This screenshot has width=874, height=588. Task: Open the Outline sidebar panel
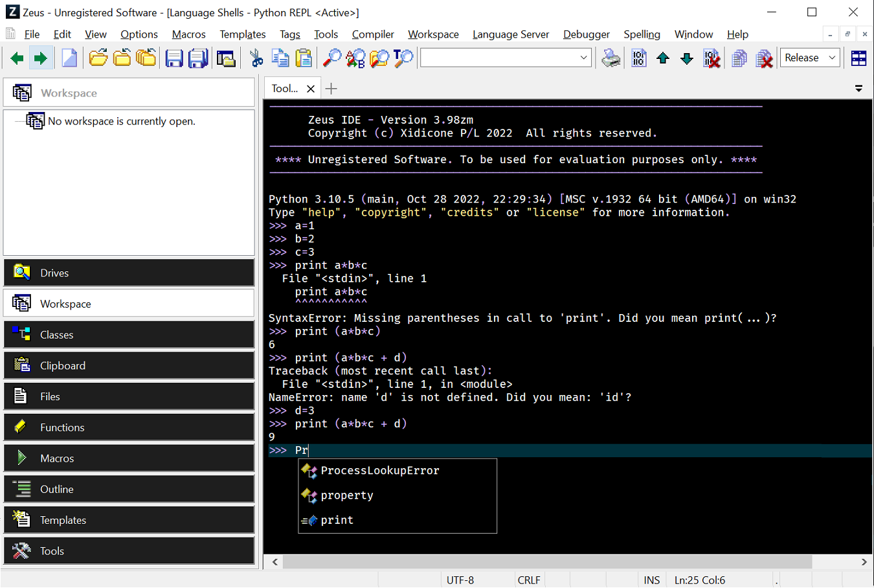[x=129, y=489]
